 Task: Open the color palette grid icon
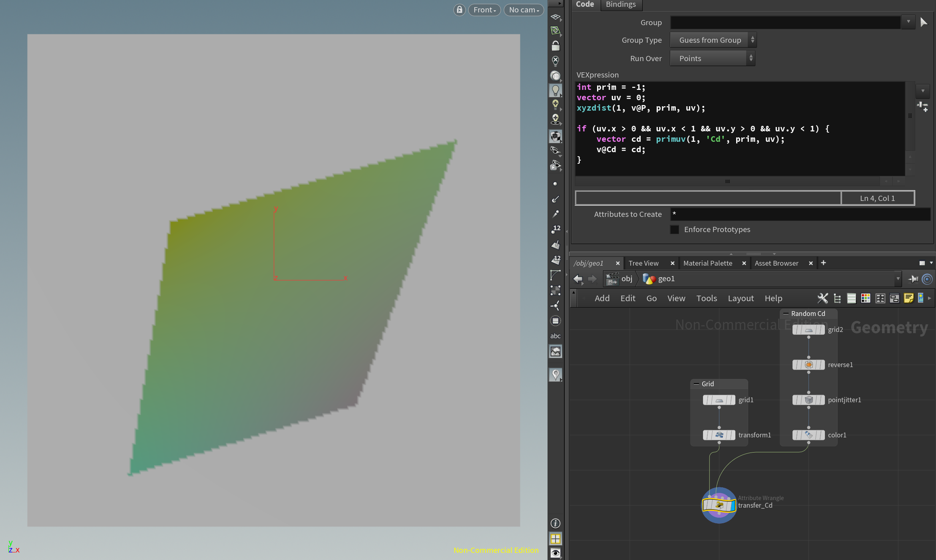(x=866, y=298)
